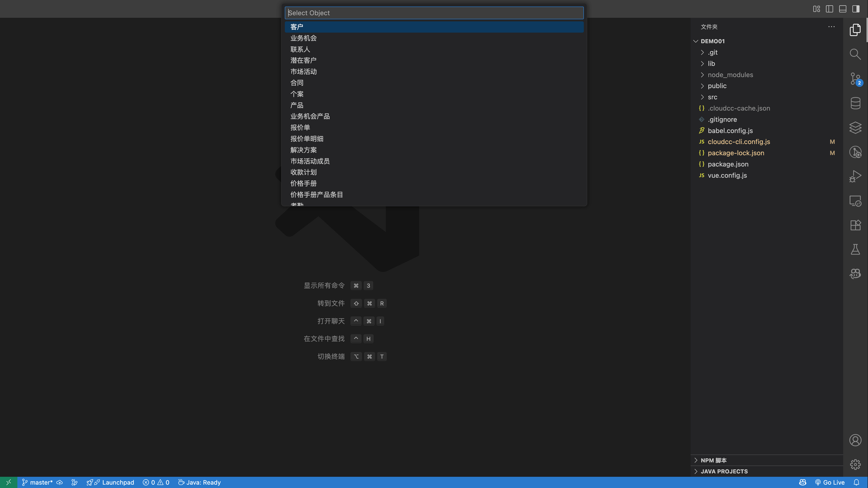Open the Accounts profile icon
The width and height of the screenshot is (868, 488).
855,440
